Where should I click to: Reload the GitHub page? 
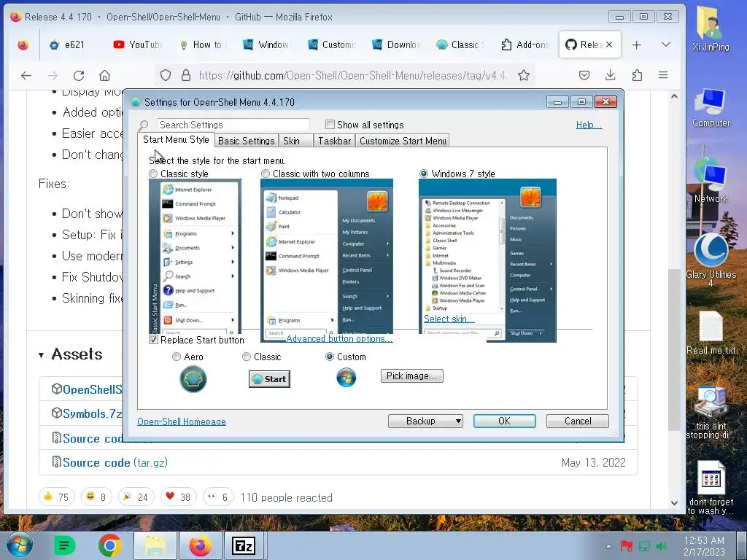79,75
